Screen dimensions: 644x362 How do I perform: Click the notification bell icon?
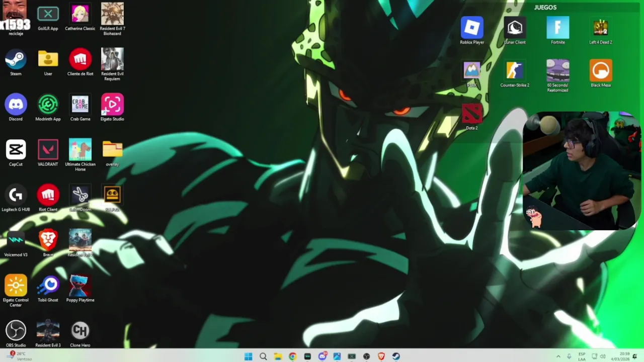coord(635,356)
